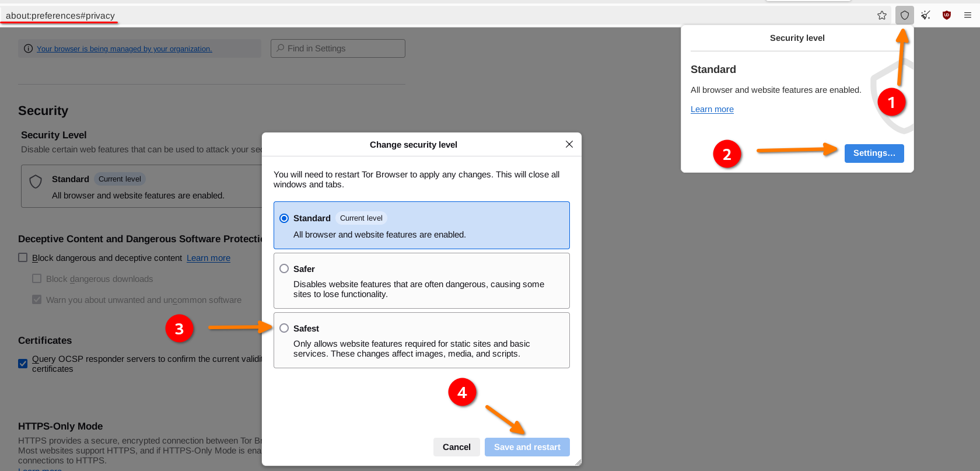The height and width of the screenshot is (471, 980).
Task: Select the Safer security level radio
Action: click(x=284, y=268)
